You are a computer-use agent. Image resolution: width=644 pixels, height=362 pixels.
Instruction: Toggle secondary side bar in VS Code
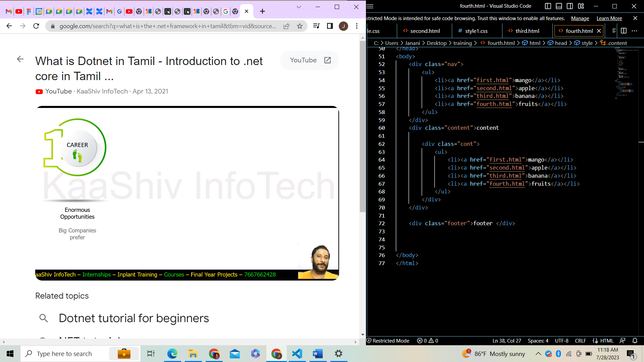tap(570, 6)
